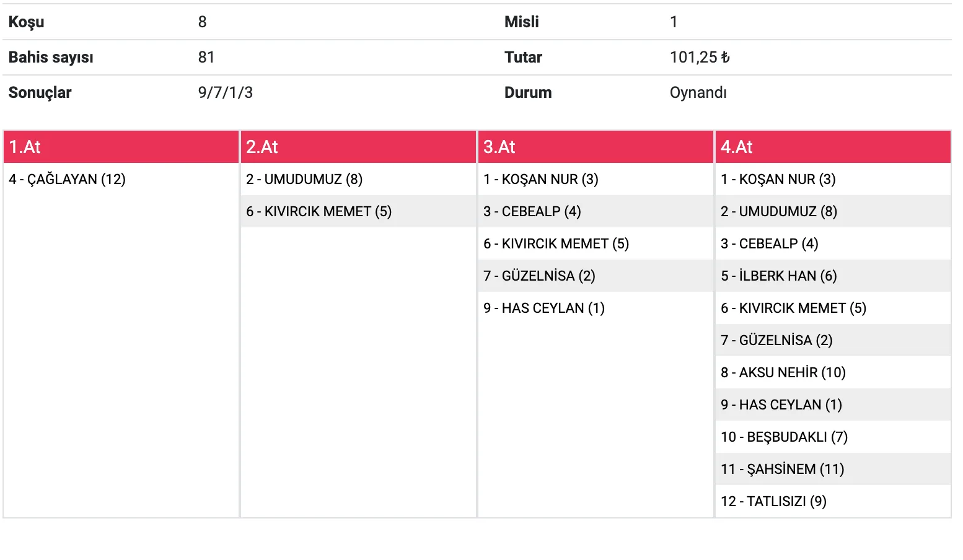The height and width of the screenshot is (560, 963).
Task: Click the ŞAHSİNEM (11) entry
Action: click(x=783, y=470)
